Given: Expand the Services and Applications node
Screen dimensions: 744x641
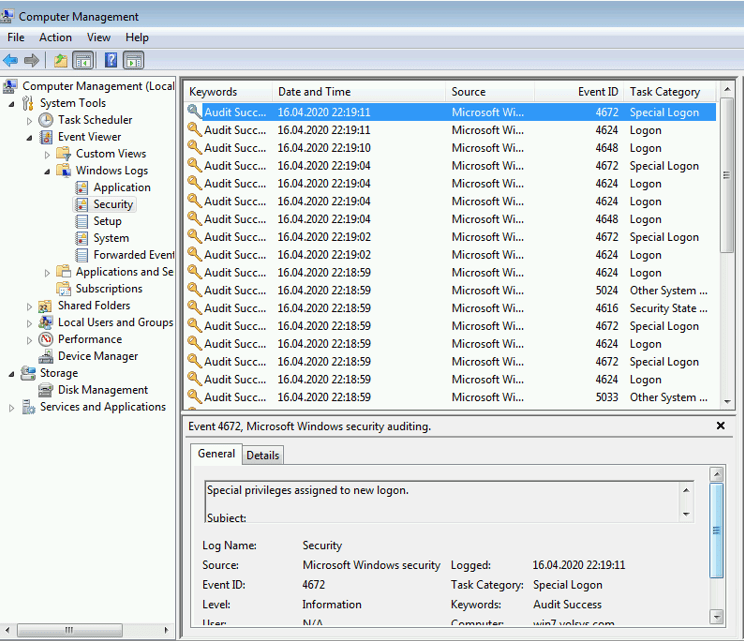Looking at the screenshot, I should (x=12, y=408).
